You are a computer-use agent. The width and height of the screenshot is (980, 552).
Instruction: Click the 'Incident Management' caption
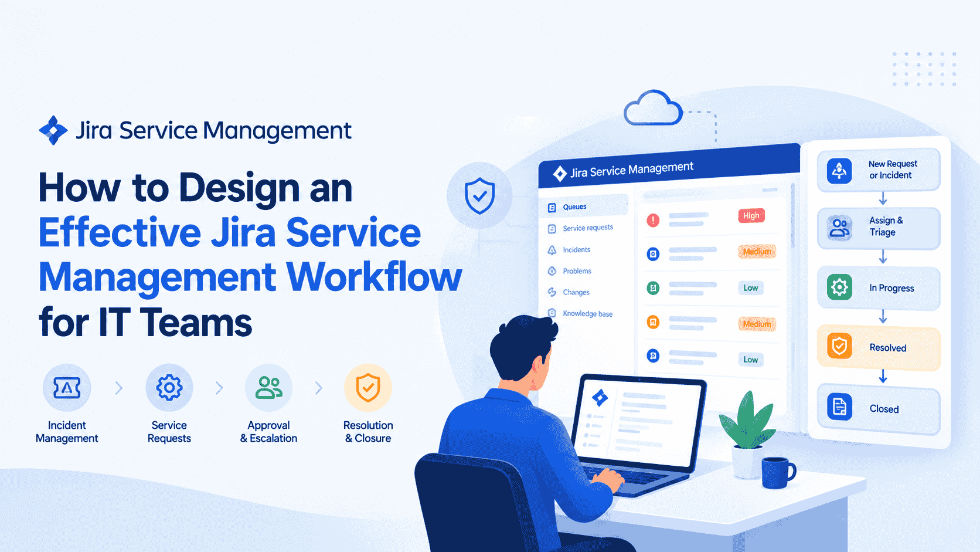(67, 432)
